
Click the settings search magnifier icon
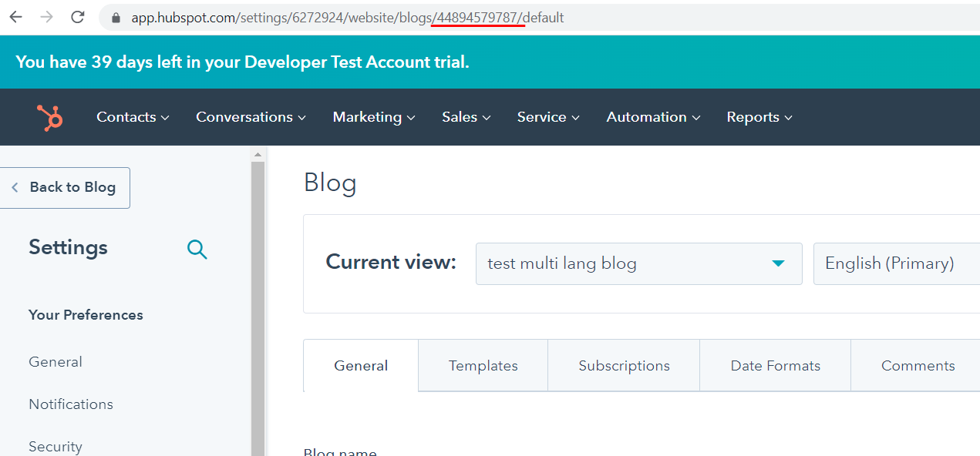[x=197, y=249]
